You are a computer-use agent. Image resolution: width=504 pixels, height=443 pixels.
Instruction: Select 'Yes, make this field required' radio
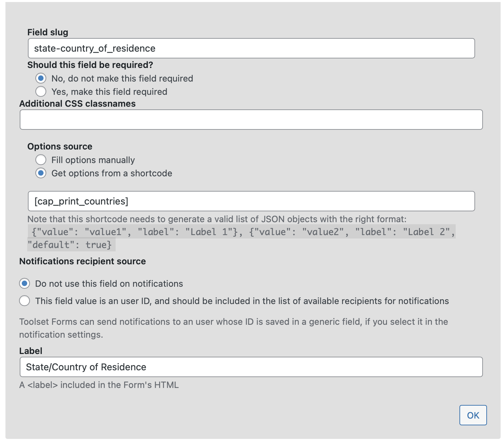(x=41, y=92)
